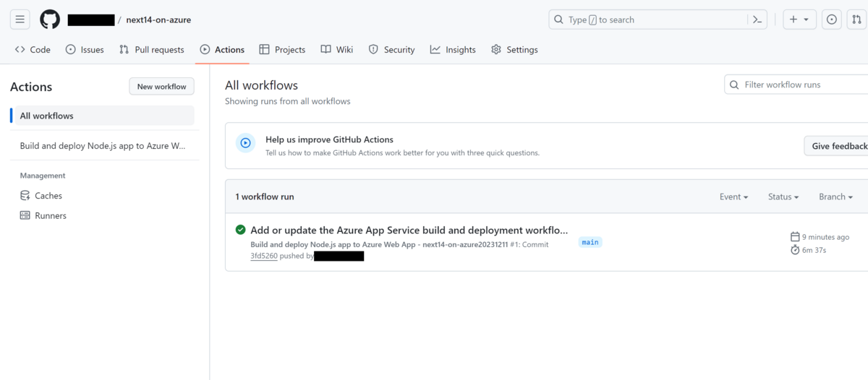
Task: Click the play icon in feedback banner
Action: point(245,143)
